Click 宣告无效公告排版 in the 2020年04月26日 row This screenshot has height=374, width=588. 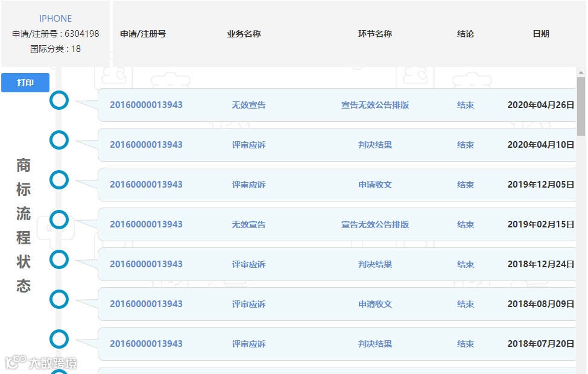[x=375, y=105]
